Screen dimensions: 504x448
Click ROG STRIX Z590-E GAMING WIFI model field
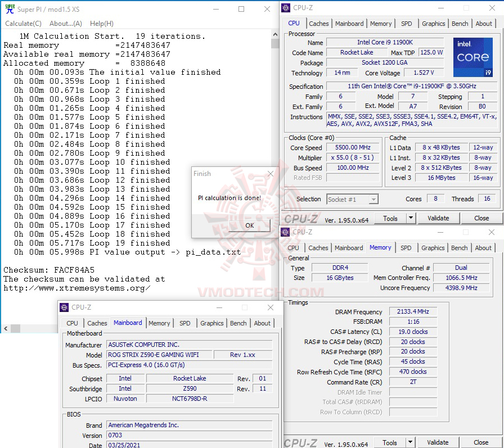(159, 355)
